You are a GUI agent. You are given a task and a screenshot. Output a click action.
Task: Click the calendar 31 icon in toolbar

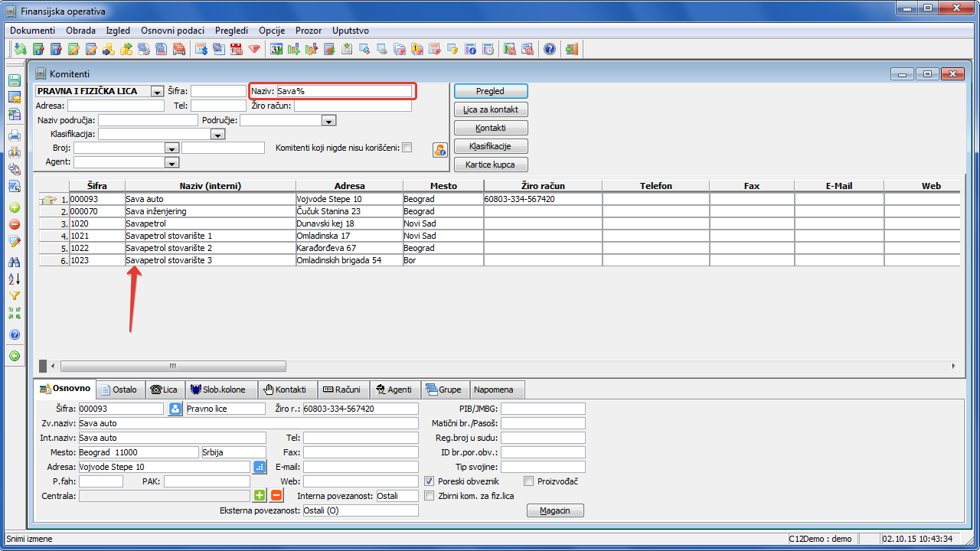pyautogui.click(x=276, y=50)
